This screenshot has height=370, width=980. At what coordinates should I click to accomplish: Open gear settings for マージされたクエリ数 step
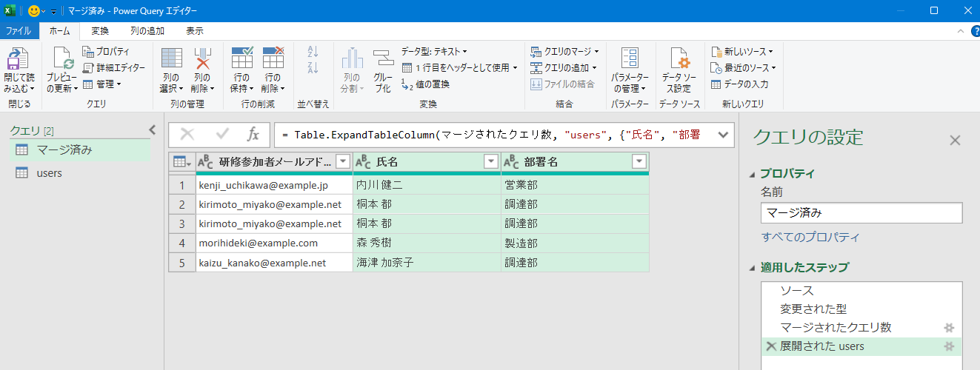pyautogui.click(x=949, y=328)
